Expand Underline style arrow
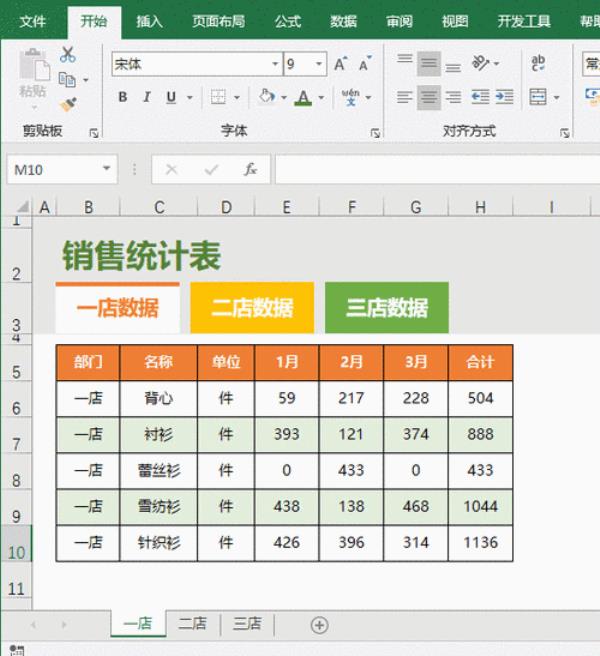Viewport: 600px width, 656px height. coord(190,97)
